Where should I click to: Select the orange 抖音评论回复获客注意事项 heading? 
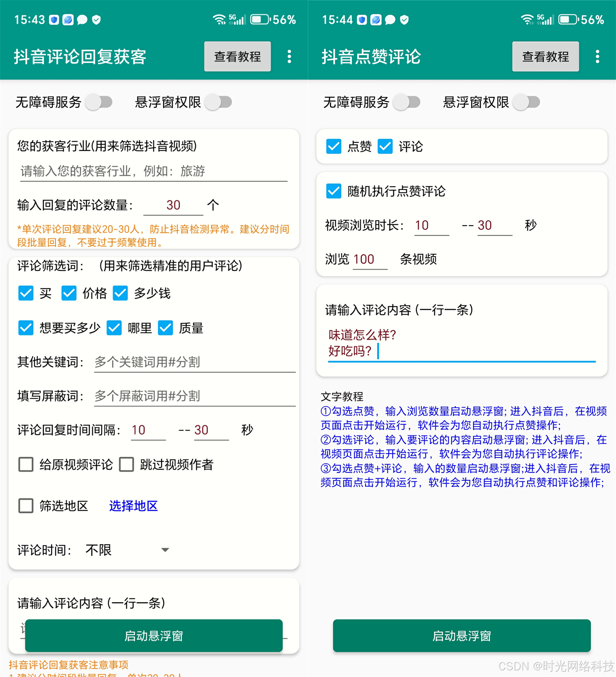pyautogui.click(x=68, y=665)
